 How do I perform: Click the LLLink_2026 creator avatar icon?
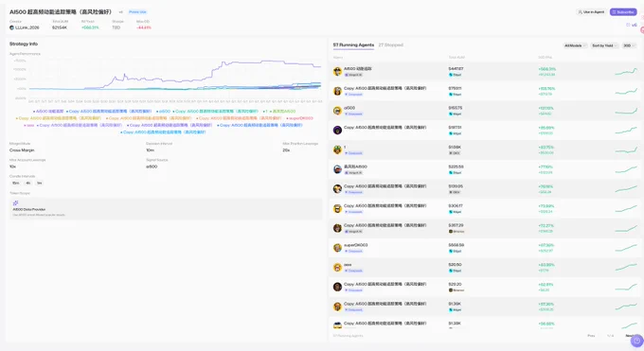tap(11, 27)
